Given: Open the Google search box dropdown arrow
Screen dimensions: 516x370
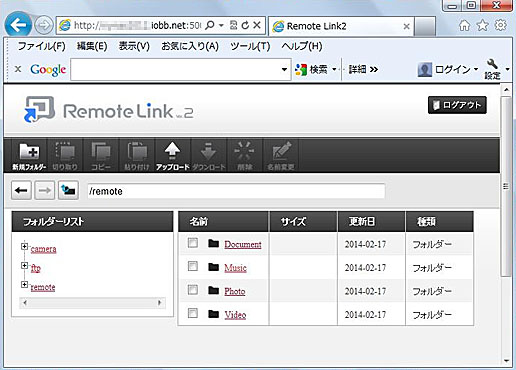Looking at the screenshot, I should coord(284,69).
